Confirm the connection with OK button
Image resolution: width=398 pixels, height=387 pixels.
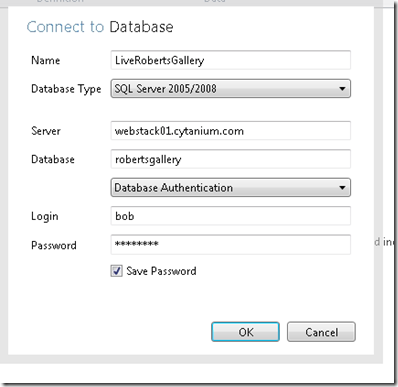pos(245,332)
